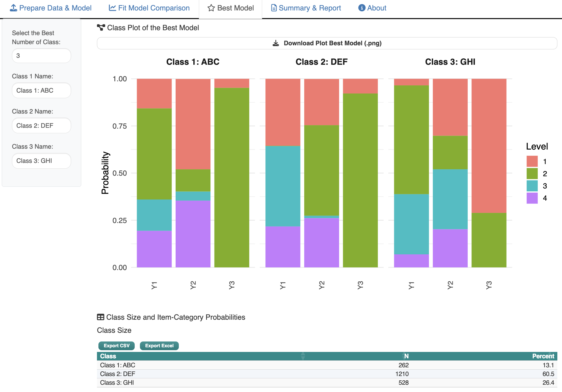The width and height of the screenshot is (562, 392).
Task: Click the Level 4 purple legend swatch
Action: pos(532,198)
